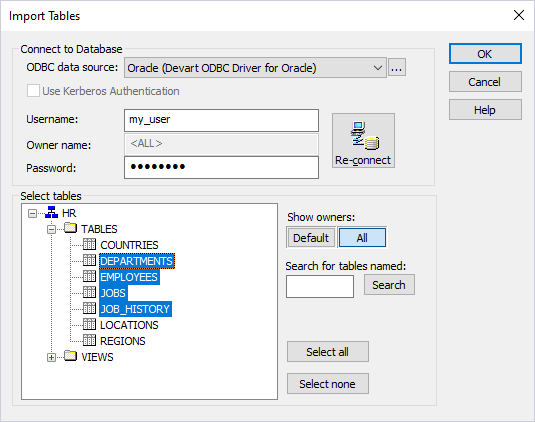Click the EMPLOYEES table icon
The width and height of the screenshot is (535, 422).
click(x=89, y=276)
